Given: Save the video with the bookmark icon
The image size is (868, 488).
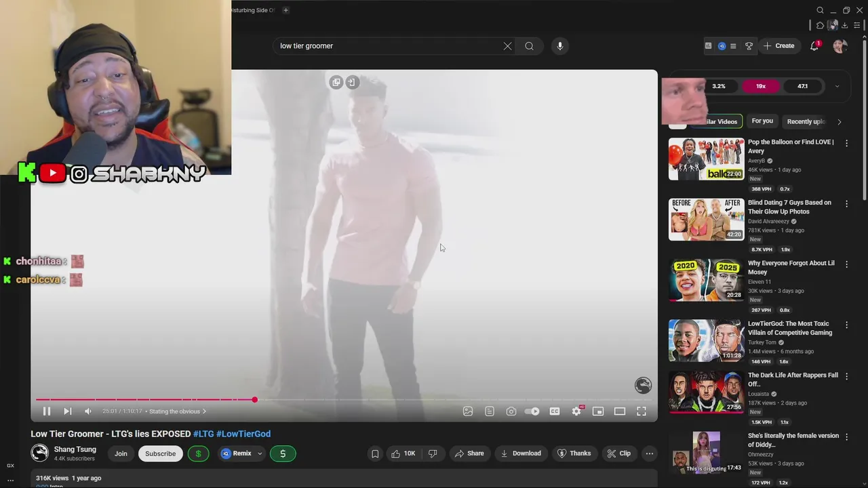Looking at the screenshot, I should coord(375,453).
